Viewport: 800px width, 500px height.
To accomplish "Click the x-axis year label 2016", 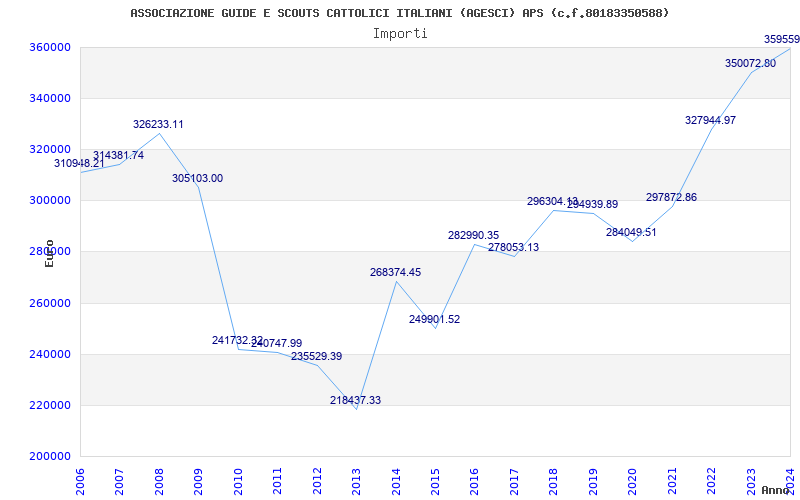I will coord(474,481).
